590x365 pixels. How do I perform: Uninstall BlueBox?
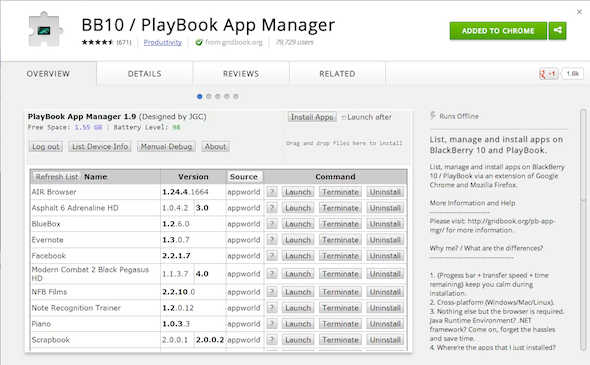tap(385, 224)
